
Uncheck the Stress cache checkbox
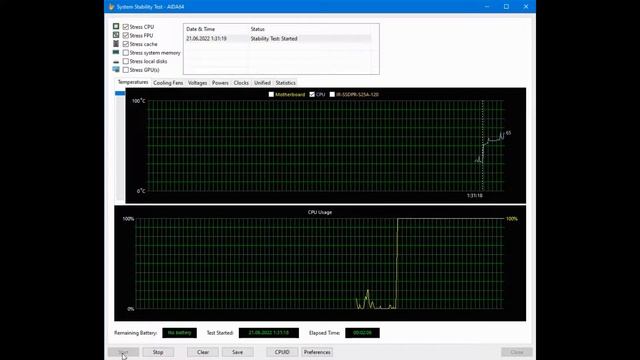126,44
